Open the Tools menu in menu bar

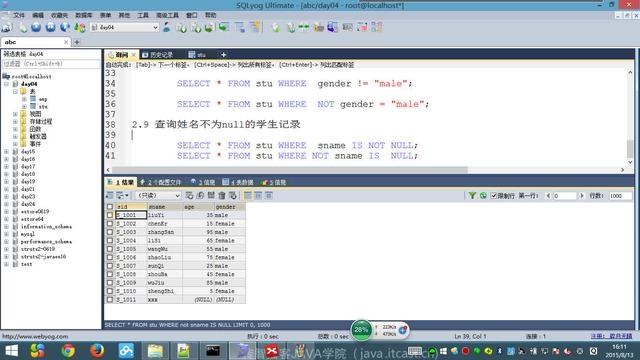point(143,15)
